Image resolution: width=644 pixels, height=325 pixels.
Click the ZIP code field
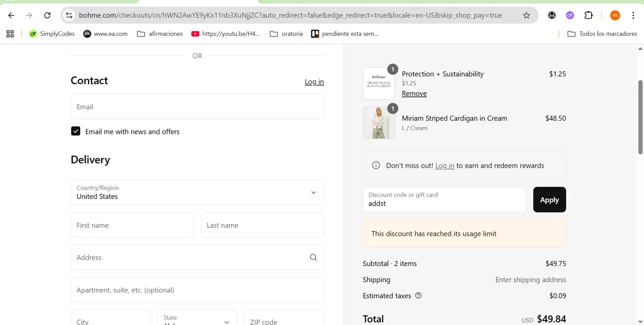[x=284, y=318]
